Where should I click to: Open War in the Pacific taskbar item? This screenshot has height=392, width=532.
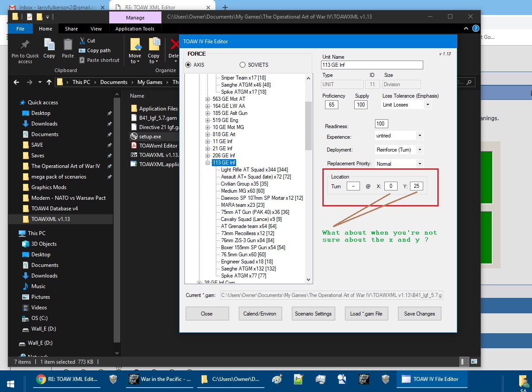(161, 379)
